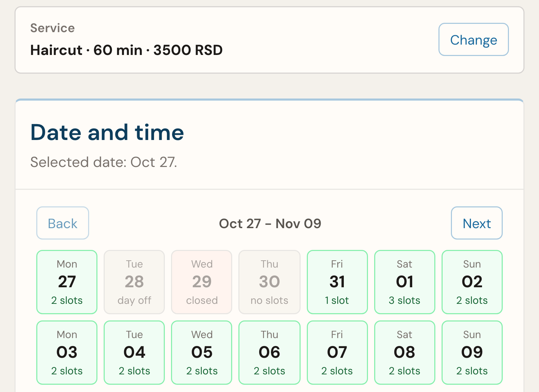539x392 pixels.
Task: Click the Wednesday 29 closed card
Action: (202, 282)
